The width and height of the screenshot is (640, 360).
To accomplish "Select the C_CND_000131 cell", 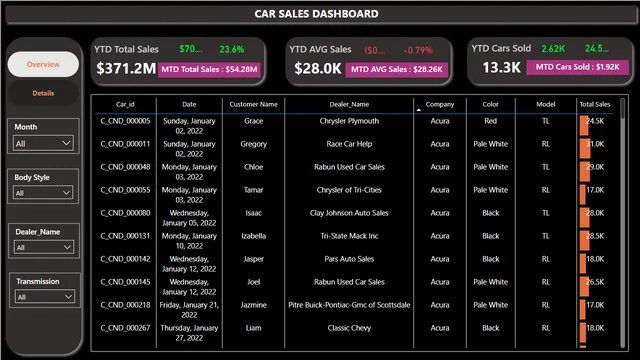I will 125,236.
